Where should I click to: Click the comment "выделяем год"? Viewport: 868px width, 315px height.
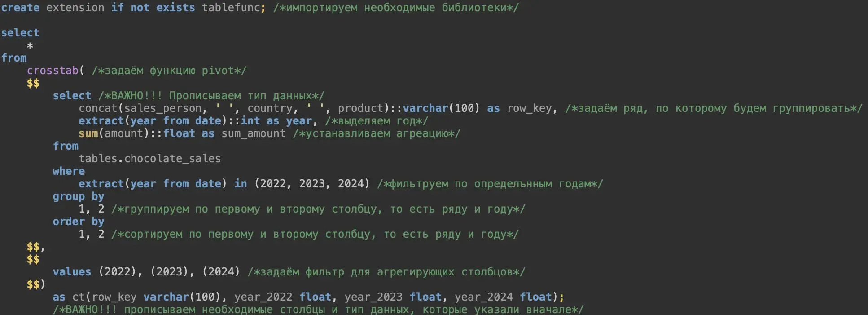coord(377,121)
